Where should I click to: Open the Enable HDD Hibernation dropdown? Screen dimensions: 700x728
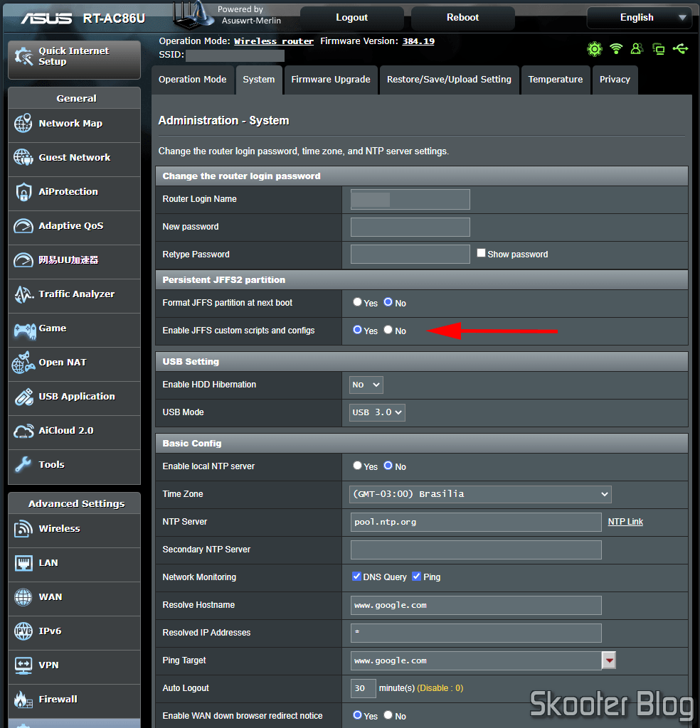point(366,385)
